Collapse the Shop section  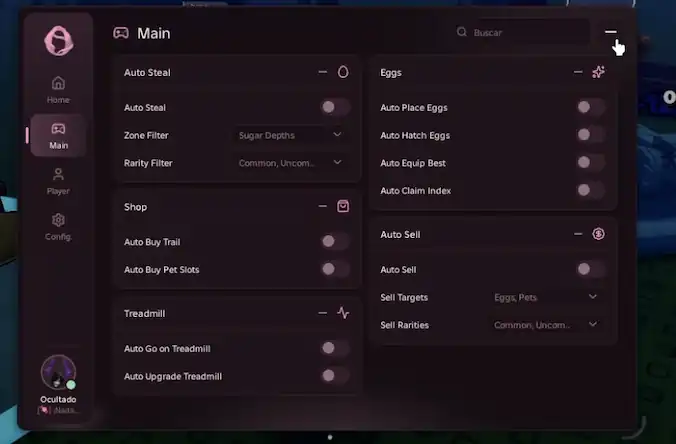pos(322,206)
